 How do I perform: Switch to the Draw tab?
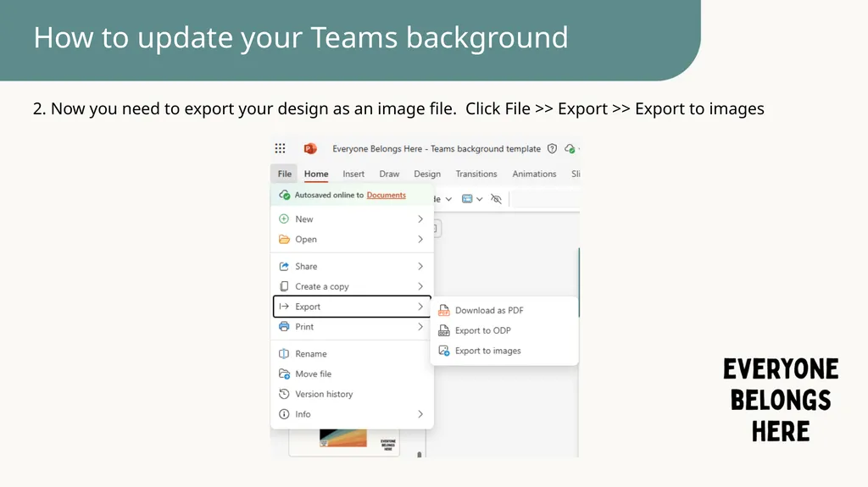point(389,174)
